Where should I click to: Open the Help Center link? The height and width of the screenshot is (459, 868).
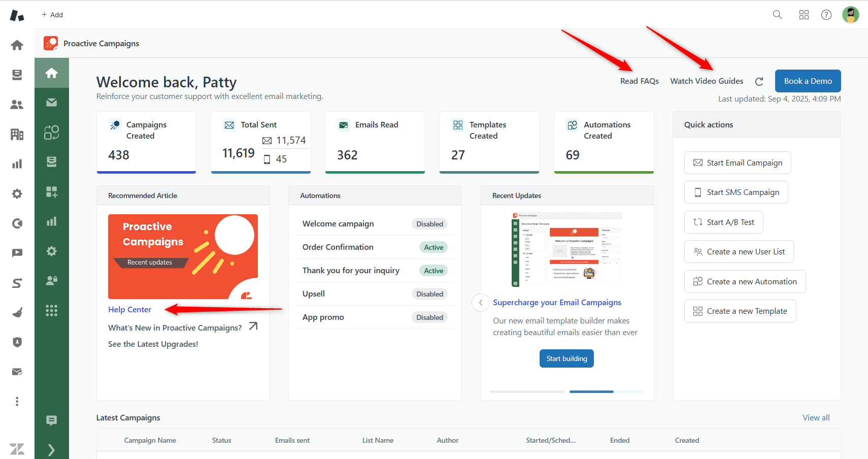coord(129,310)
